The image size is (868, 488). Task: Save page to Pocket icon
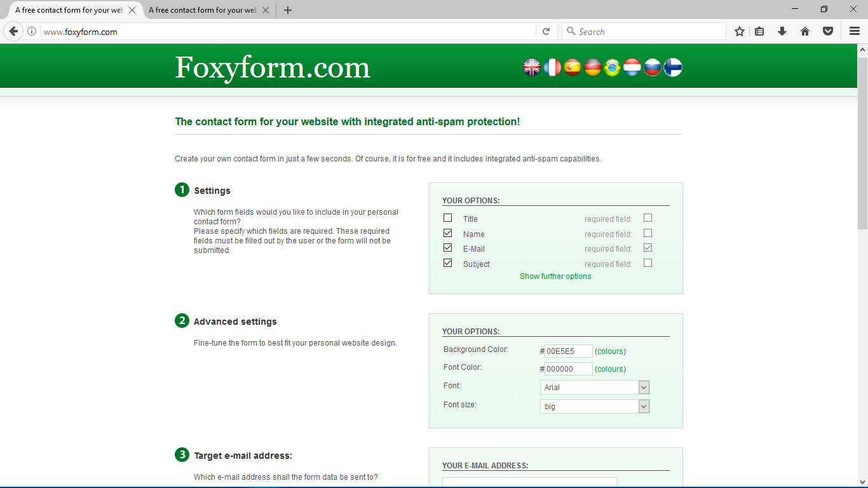[x=828, y=31]
